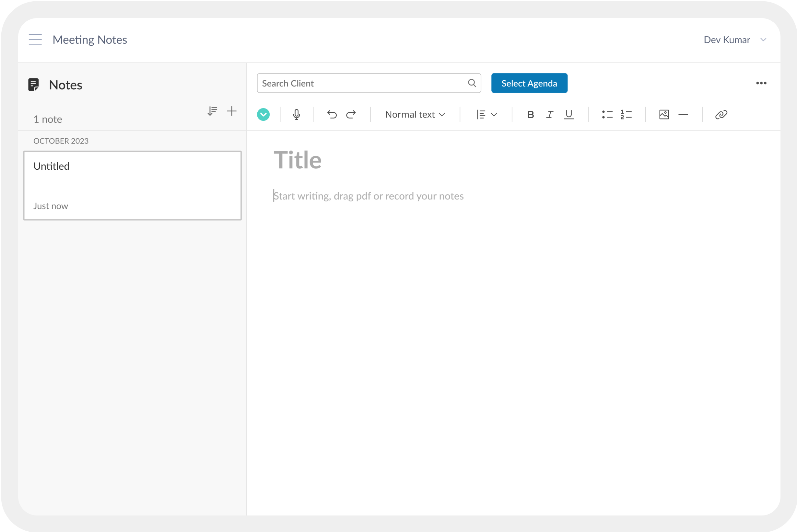Click the microphone record icon
797x532 pixels.
click(x=296, y=115)
